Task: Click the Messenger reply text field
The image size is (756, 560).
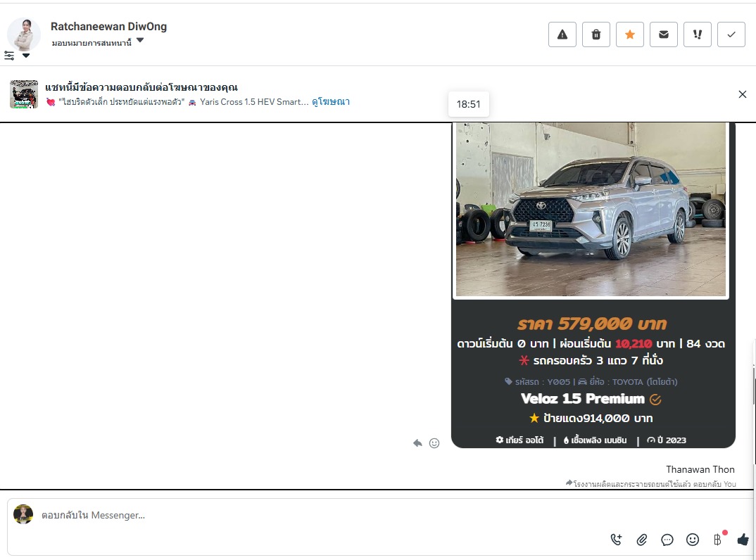Action: pyautogui.click(x=317, y=515)
